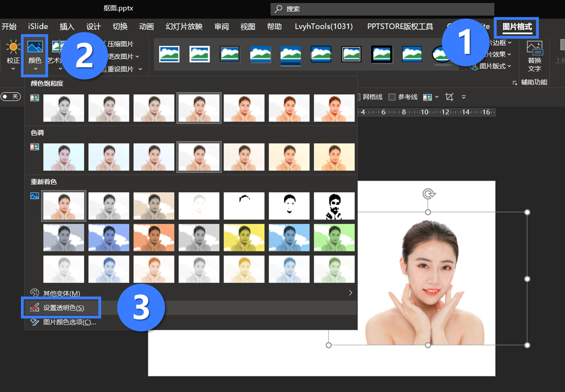565x392 pixels.
Task: Choose the light green recolor swatch
Action: 334,269
